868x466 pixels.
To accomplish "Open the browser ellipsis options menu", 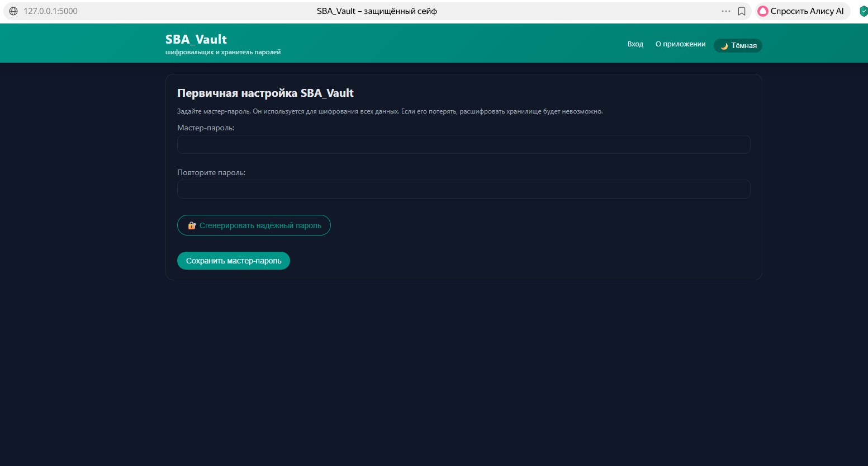I will point(725,11).
